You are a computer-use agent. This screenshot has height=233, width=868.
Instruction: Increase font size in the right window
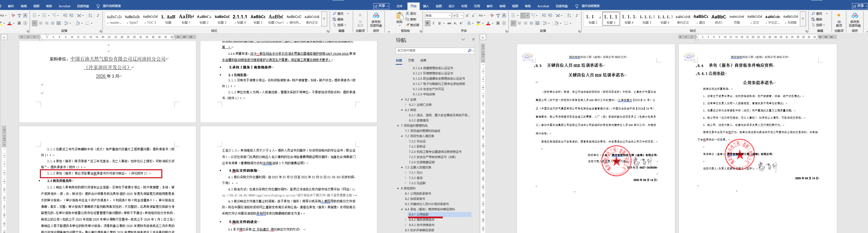point(467,15)
